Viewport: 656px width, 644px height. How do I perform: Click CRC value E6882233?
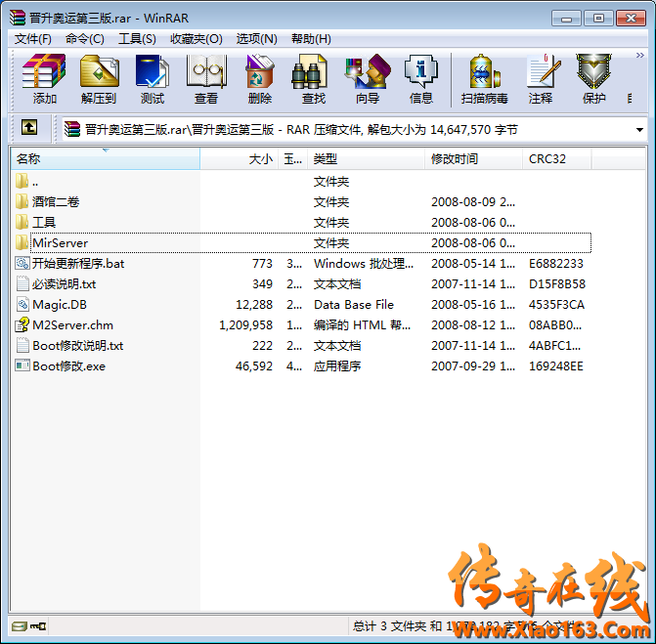click(555, 264)
